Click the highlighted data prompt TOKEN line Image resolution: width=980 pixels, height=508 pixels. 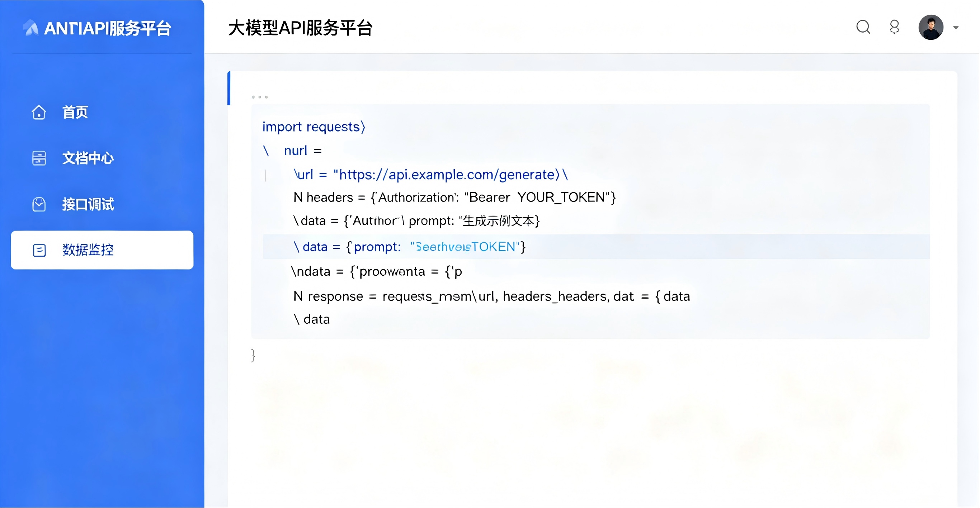point(596,247)
